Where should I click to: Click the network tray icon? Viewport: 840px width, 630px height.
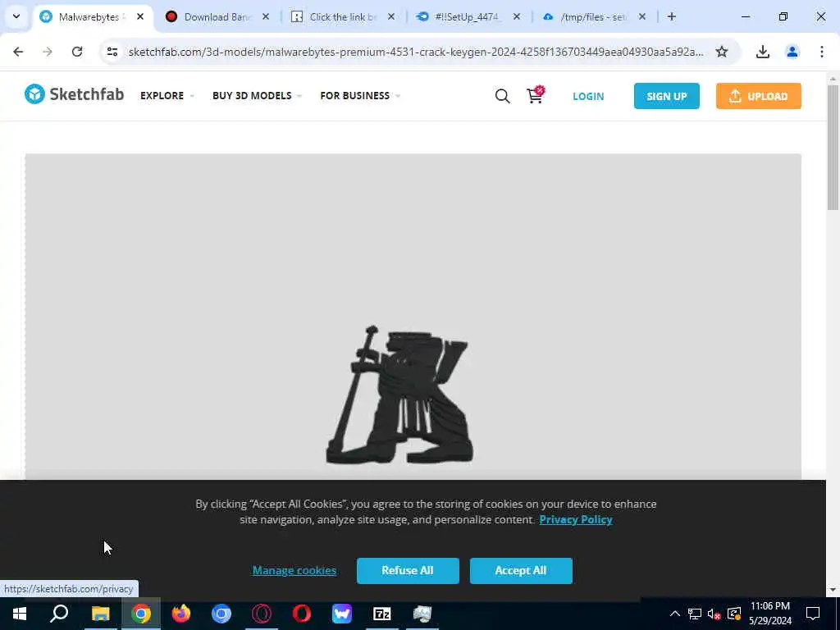click(x=695, y=614)
